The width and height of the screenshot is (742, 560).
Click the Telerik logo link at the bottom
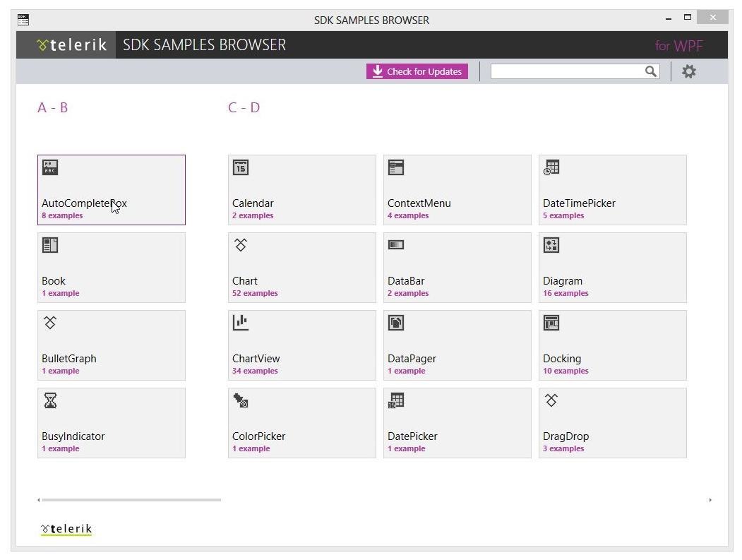(x=66, y=529)
